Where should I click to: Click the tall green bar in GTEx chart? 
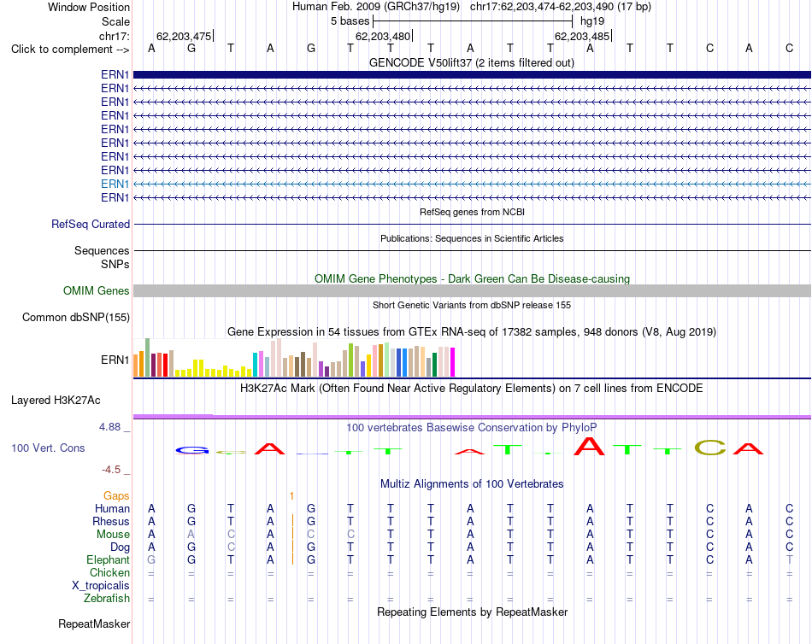pyautogui.click(x=147, y=357)
